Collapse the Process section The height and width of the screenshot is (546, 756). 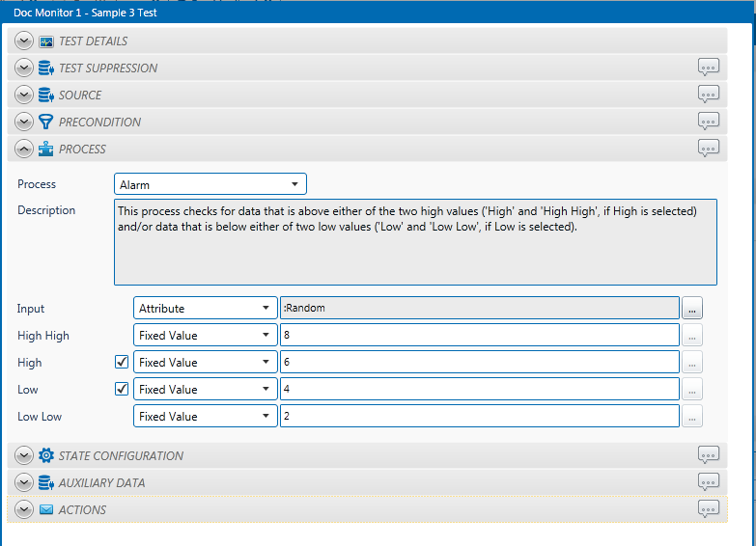[24, 150]
